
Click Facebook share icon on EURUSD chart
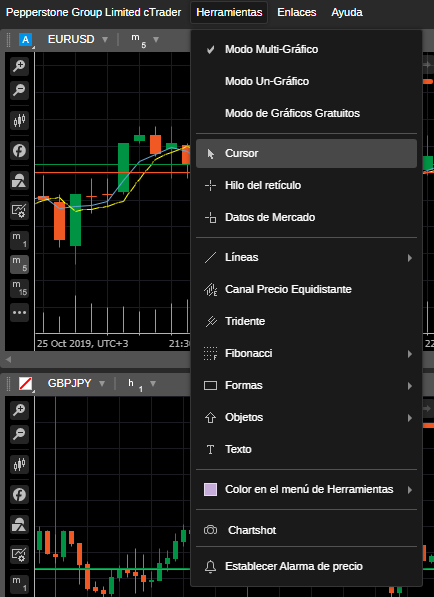19,151
